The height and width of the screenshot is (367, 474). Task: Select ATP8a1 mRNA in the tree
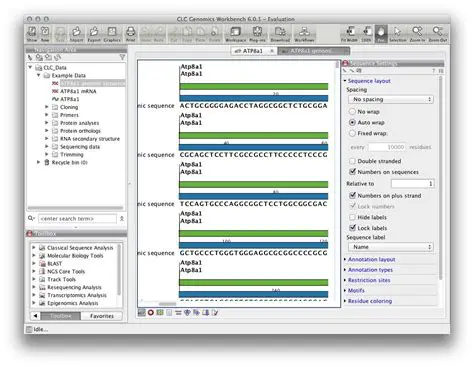[78, 91]
